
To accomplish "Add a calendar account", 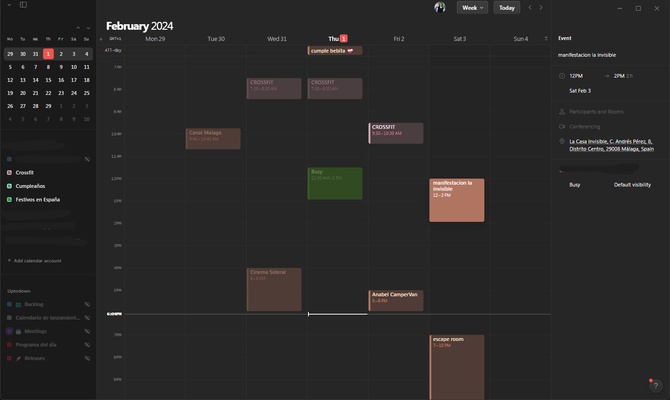I will (x=34, y=261).
